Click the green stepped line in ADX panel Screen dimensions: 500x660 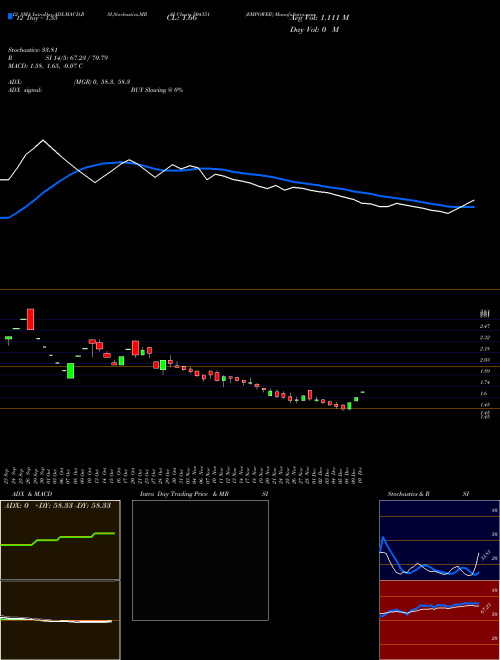58,539
